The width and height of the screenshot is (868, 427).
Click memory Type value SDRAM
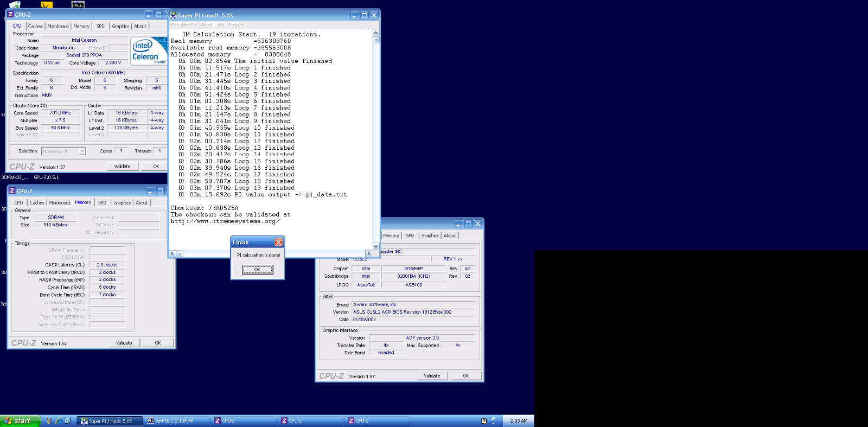pyautogui.click(x=56, y=217)
